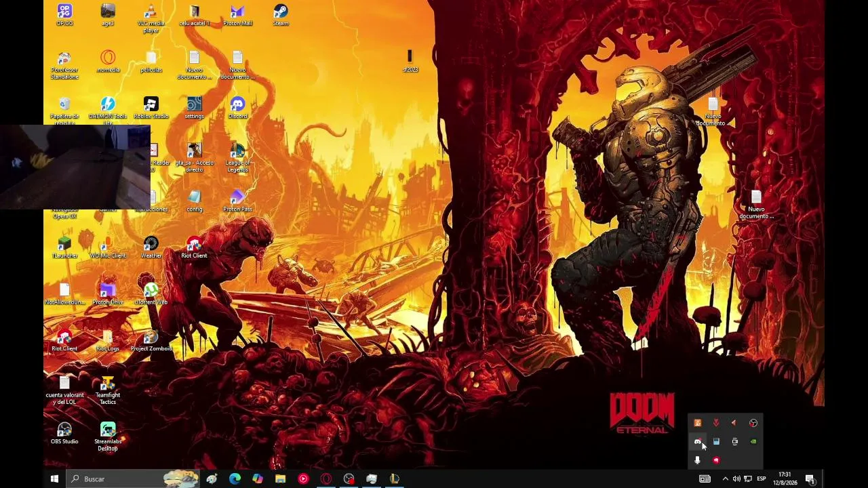Image resolution: width=868 pixels, height=488 pixels.
Task: Select the Roblox Studio shortcut
Action: pos(151,108)
